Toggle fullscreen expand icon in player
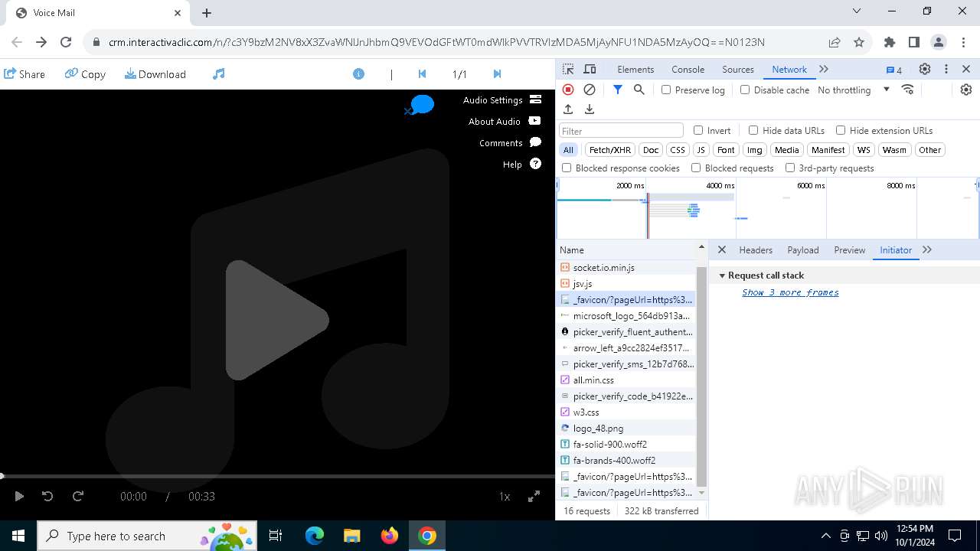 click(x=534, y=497)
